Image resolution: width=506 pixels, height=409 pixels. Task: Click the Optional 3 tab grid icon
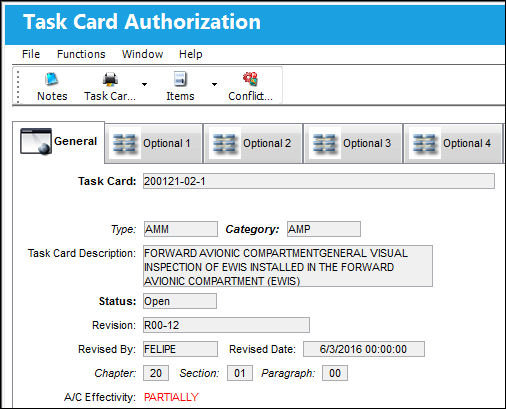pos(324,144)
